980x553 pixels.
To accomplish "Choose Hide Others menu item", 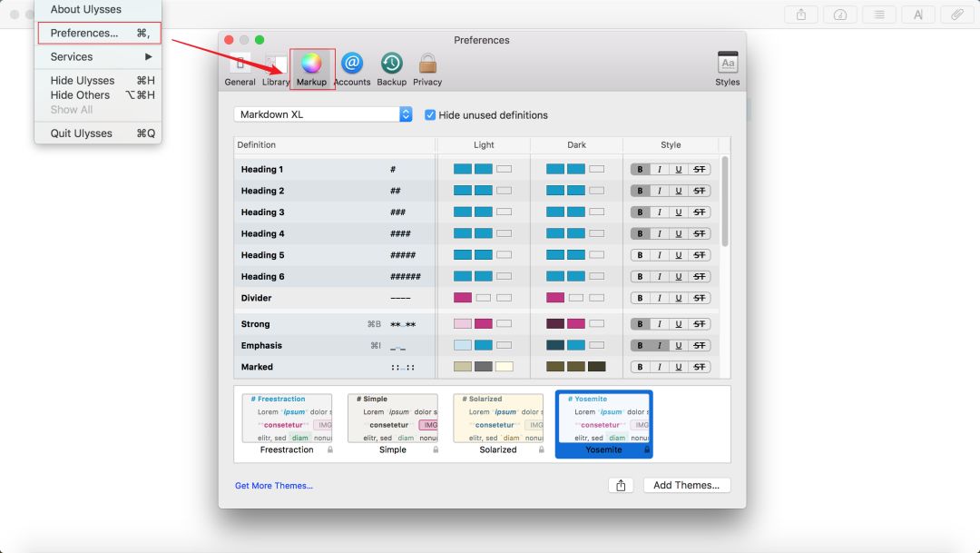I will point(98,95).
